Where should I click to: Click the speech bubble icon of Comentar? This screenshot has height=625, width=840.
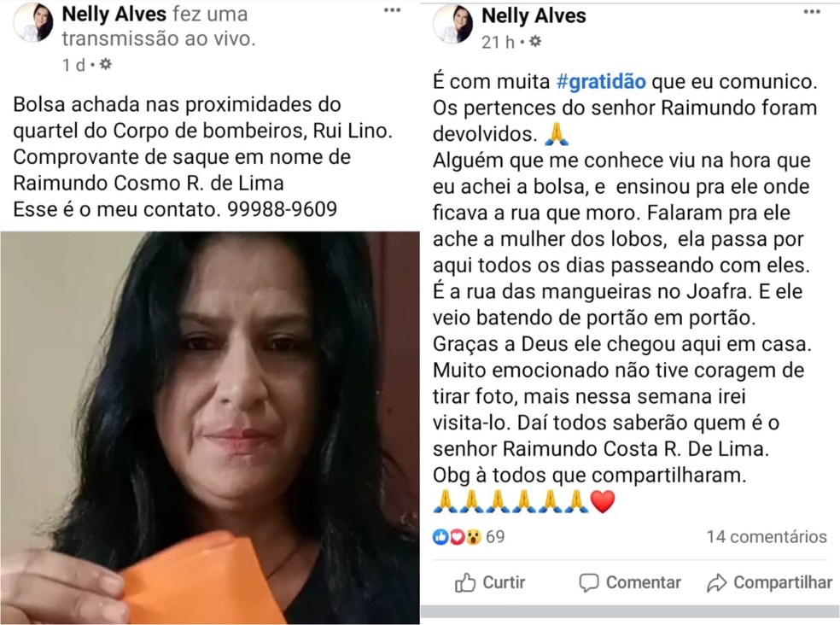pyautogui.click(x=589, y=582)
